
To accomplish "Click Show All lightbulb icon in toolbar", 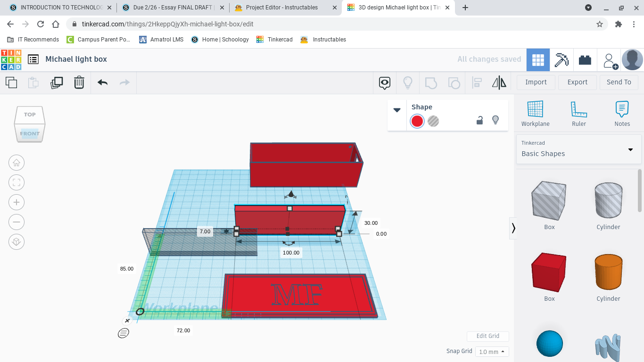I will pyautogui.click(x=408, y=83).
